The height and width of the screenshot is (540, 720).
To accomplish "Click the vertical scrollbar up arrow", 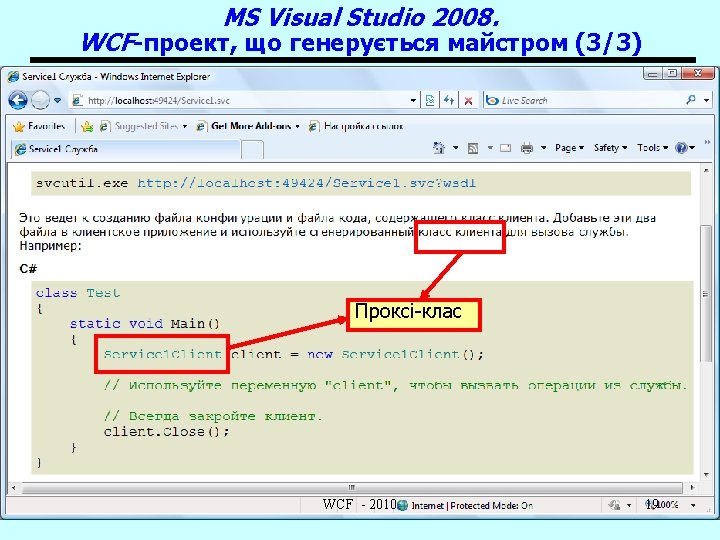I will (x=706, y=170).
